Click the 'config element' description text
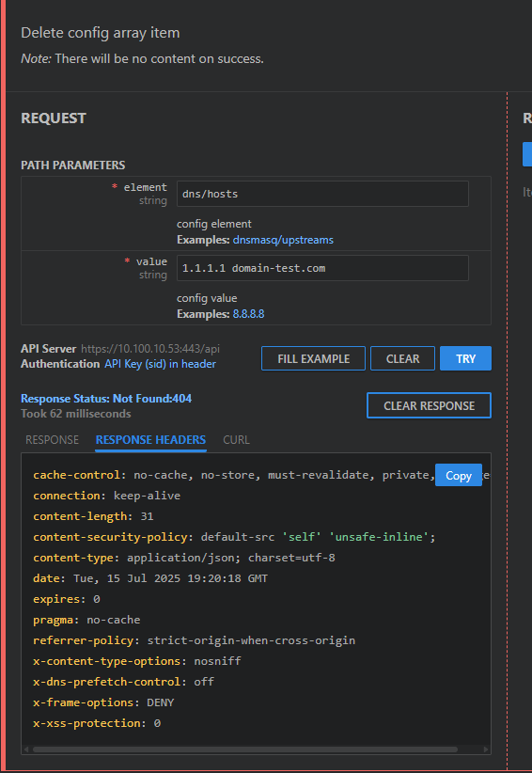The height and width of the screenshot is (773, 532). click(214, 224)
